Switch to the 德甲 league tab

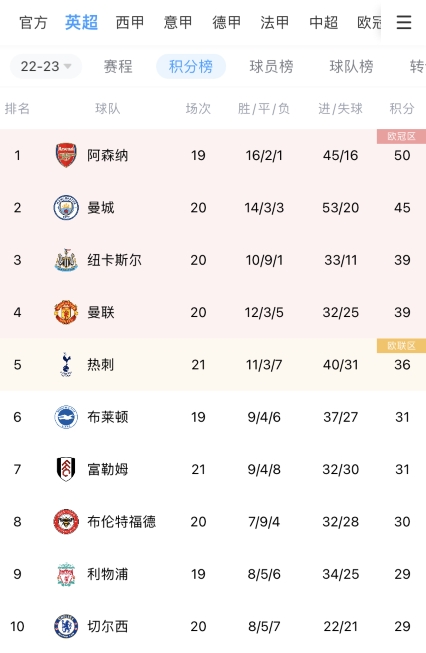click(x=226, y=22)
